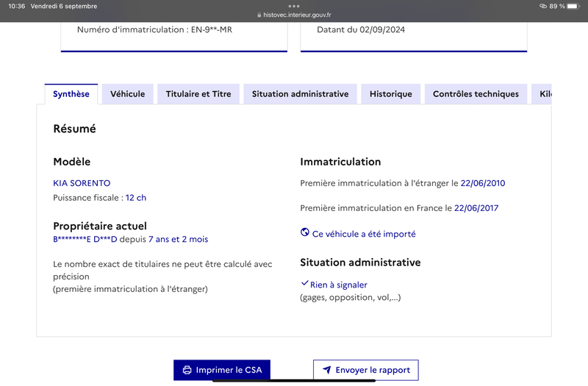Open the partially visible Kilométrage tab
The height and width of the screenshot is (386, 588).
(x=542, y=94)
